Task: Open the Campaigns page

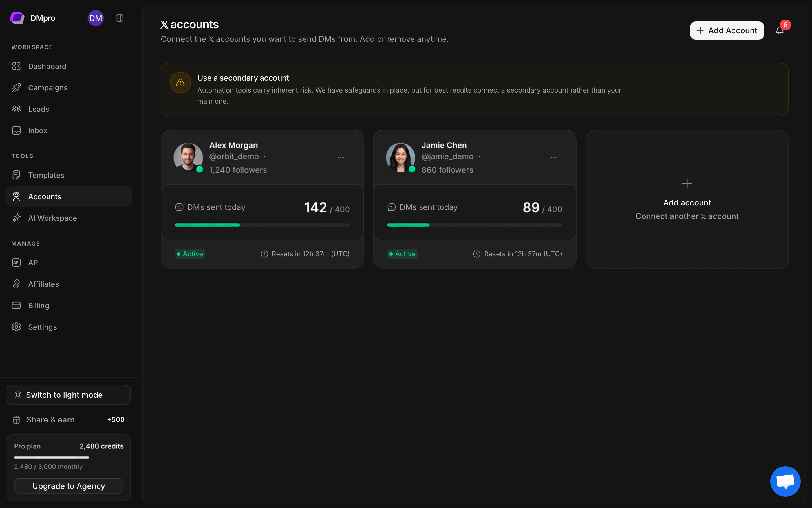Action: coord(69,88)
